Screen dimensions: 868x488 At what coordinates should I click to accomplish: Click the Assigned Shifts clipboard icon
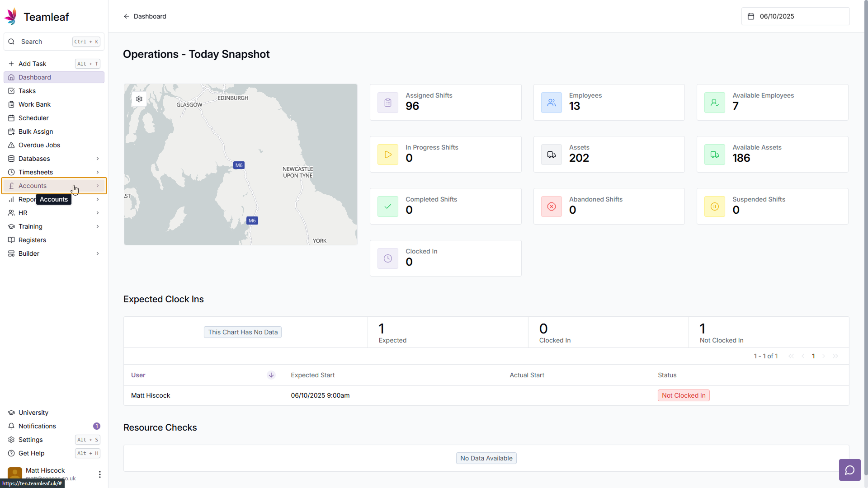388,103
